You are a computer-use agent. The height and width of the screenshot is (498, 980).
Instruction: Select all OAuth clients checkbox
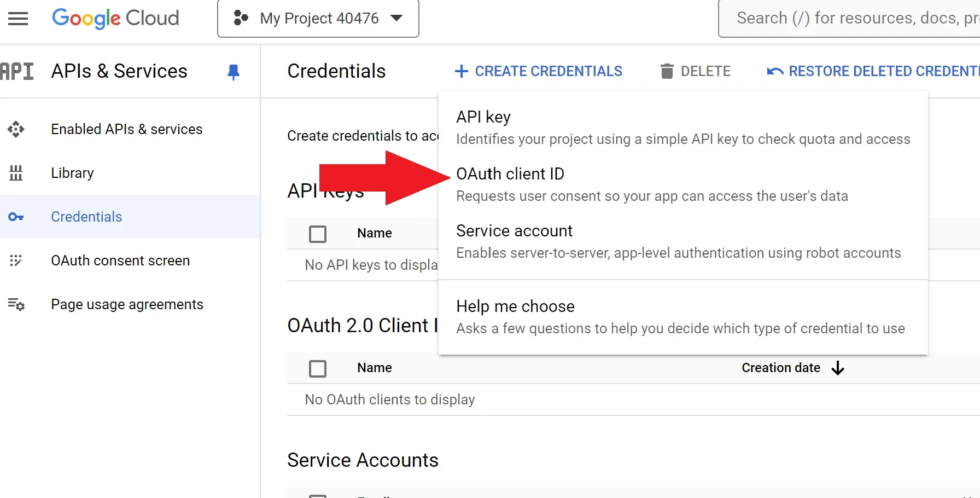318,368
